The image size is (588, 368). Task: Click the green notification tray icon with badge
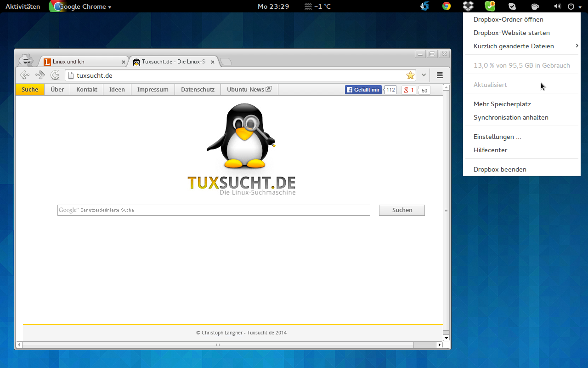click(490, 6)
